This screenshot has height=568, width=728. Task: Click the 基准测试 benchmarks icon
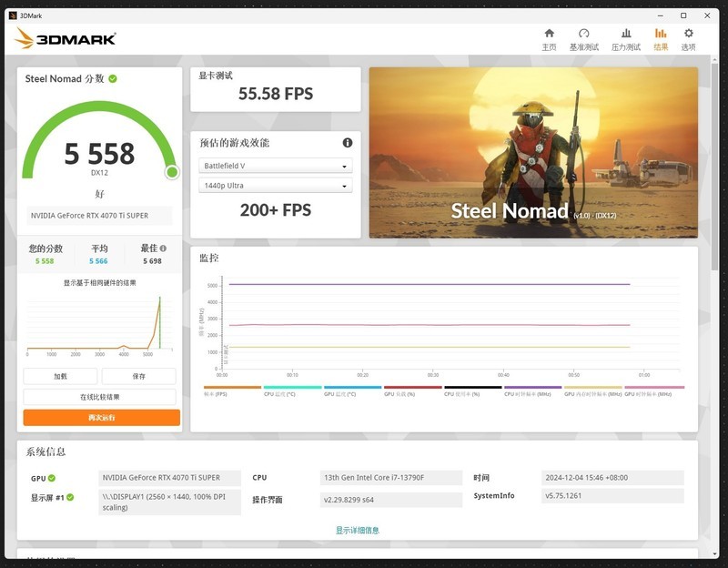pos(584,34)
